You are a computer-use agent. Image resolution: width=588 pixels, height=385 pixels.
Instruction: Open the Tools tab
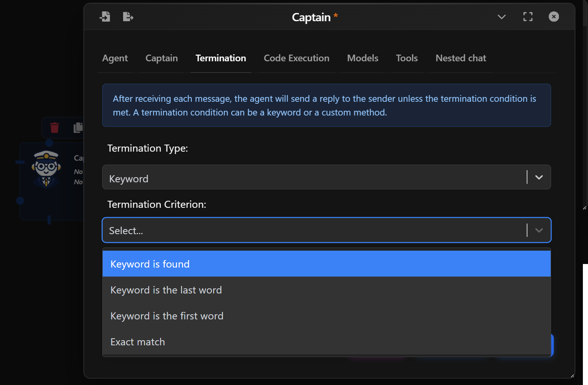[x=407, y=58]
